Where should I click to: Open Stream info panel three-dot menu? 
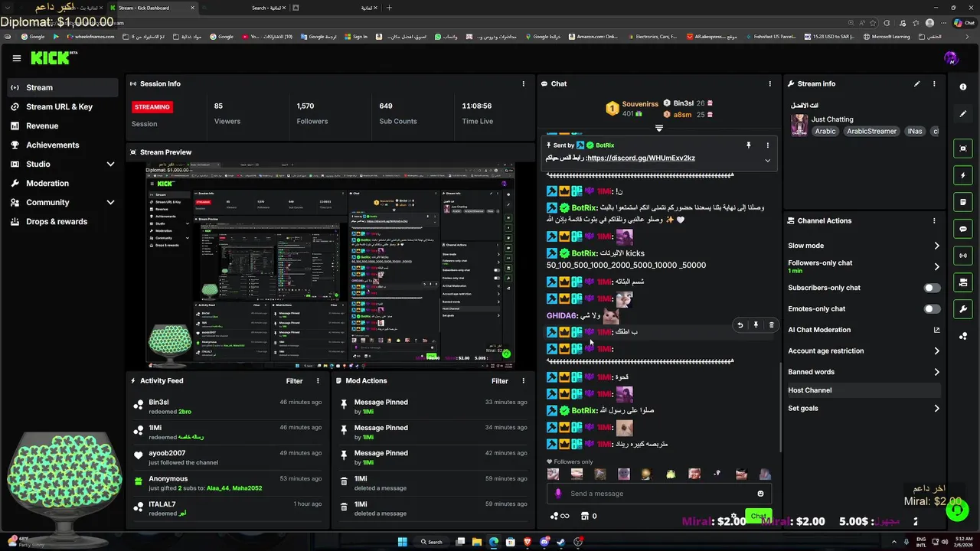[x=934, y=83]
